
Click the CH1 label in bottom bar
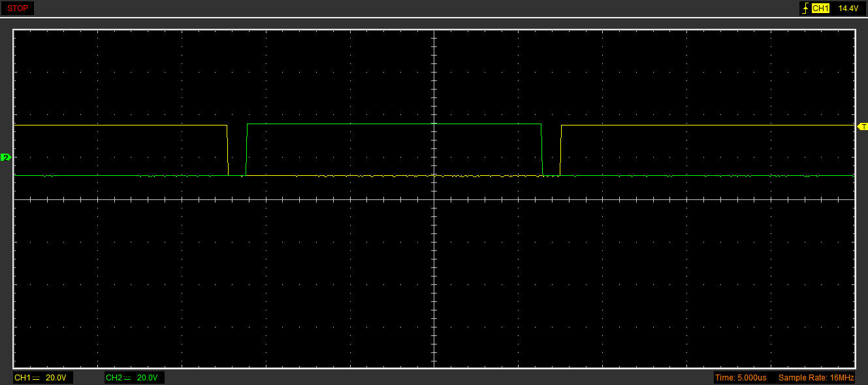[22, 378]
